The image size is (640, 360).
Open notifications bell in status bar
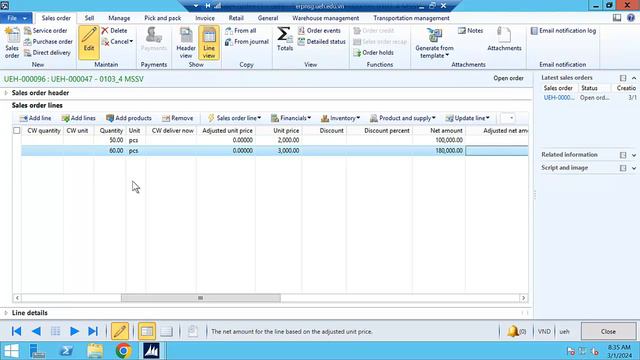click(516, 331)
